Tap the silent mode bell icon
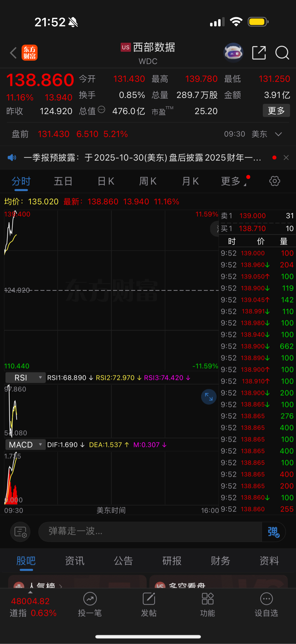Image resolution: width=296 pixels, height=644 pixels. pos(73,22)
